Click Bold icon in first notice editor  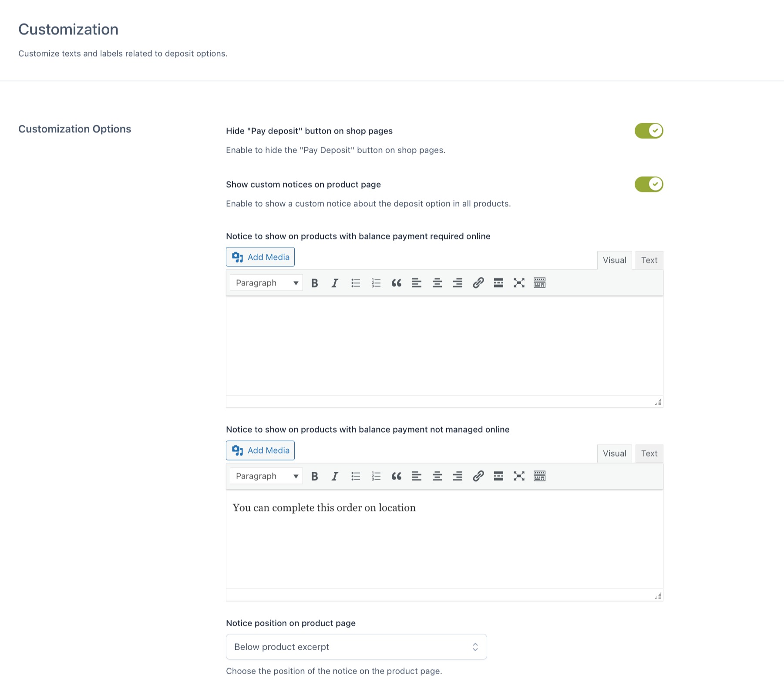tap(314, 283)
